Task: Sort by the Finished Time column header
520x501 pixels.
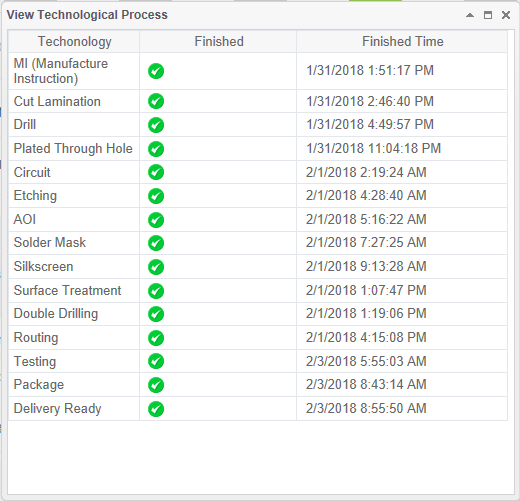Action: click(402, 41)
